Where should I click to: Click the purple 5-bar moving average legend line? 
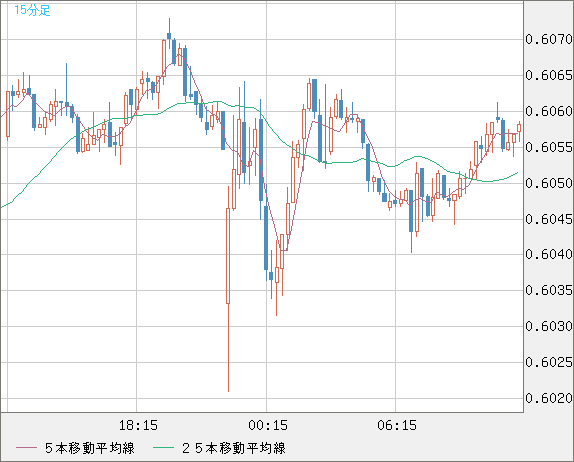26,448
